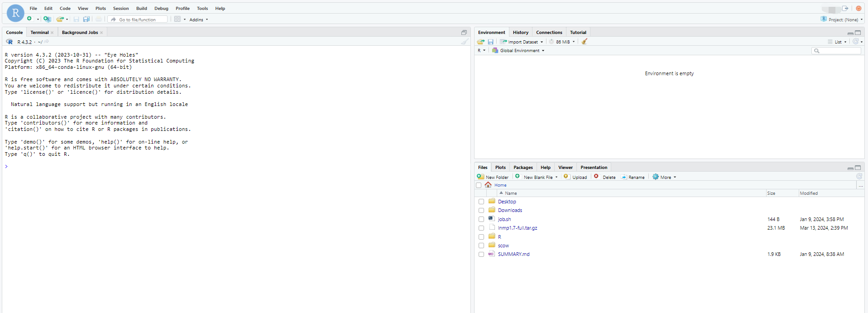Open the recent files dropdown arrow
Image resolution: width=868 pixels, height=313 pixels.
point(67,19)
